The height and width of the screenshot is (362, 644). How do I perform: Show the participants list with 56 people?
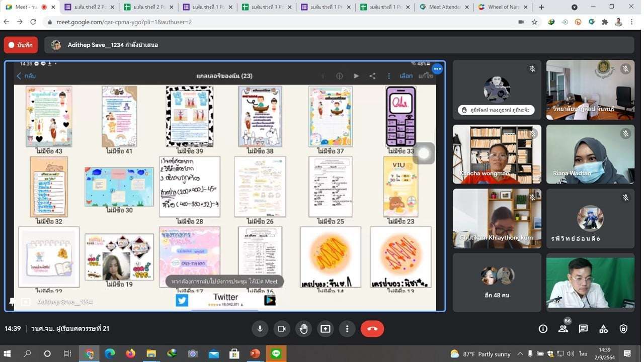(x=563, y=329)
